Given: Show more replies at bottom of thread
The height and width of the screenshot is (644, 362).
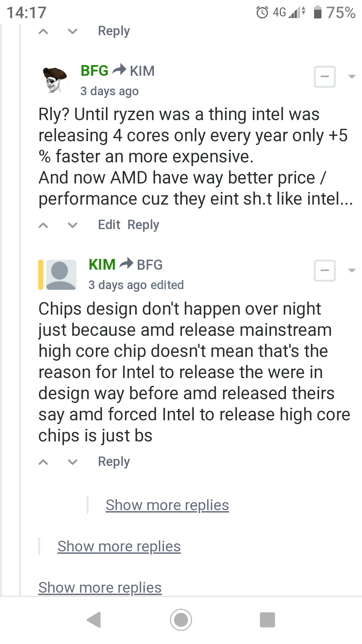Looking at the screenshot, I should [x=100, y=588].
